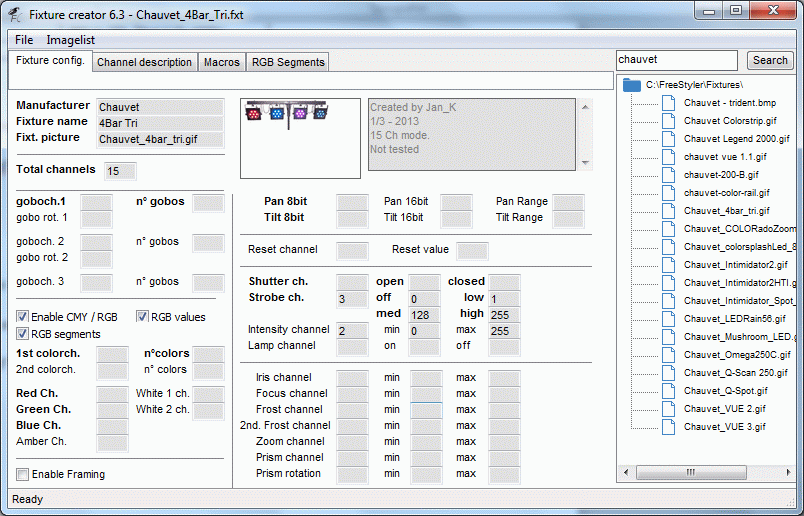The image size is (804, 516).
Task: Click the Chauvet_VUE 3.gif file icon
Action: coord(668,427)
